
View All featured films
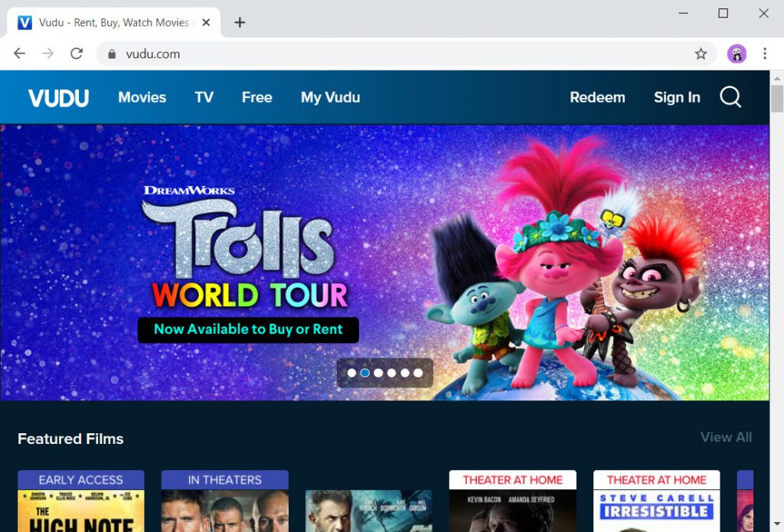tap(726, 437)
